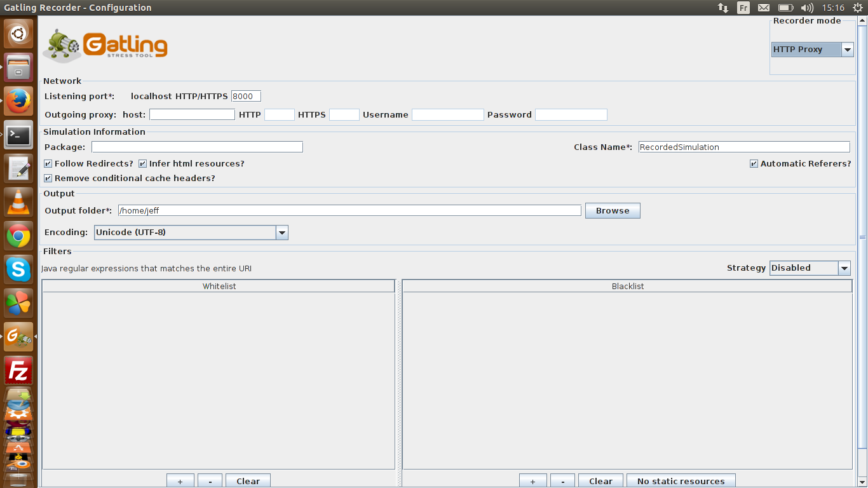Toggle the Automatic Referers checkbox

754,164
